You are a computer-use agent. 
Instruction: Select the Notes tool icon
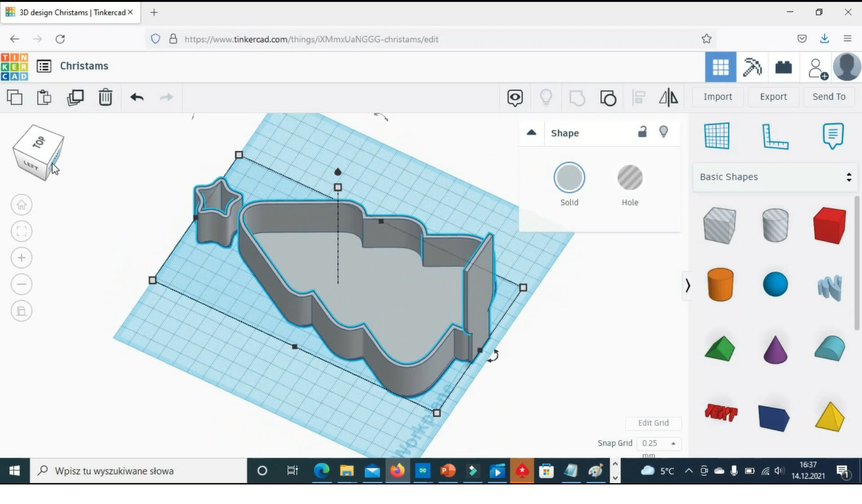833,136
